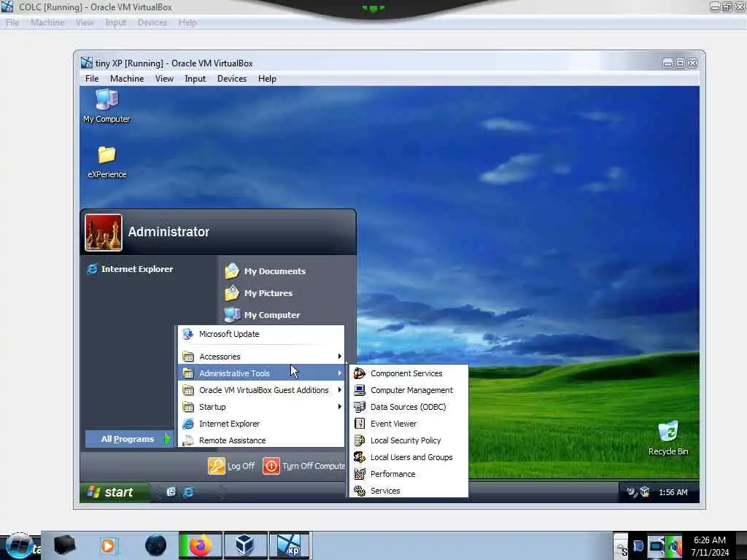Open Remote Assistance from programs list
Viewport: 747px width, 560px height.
[x=261, y=440]
